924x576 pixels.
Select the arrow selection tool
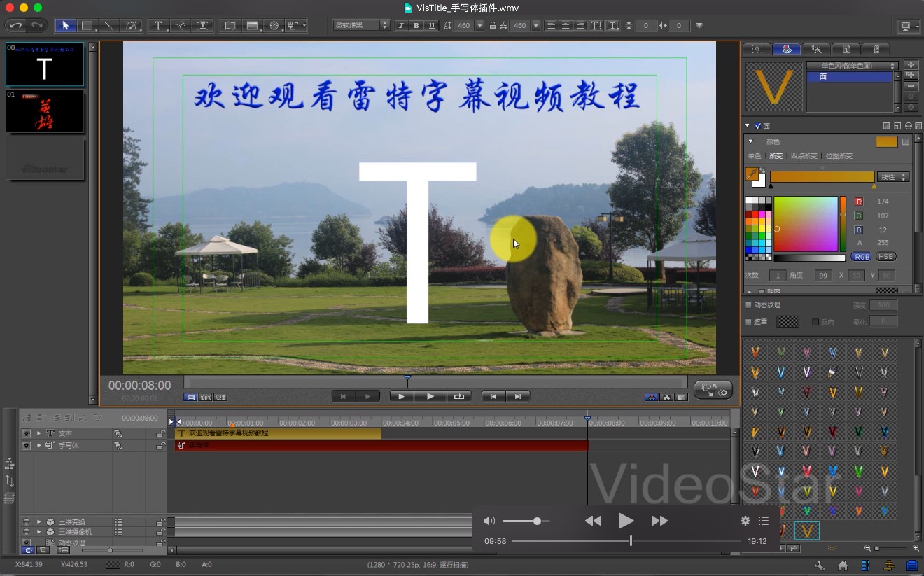66,26
